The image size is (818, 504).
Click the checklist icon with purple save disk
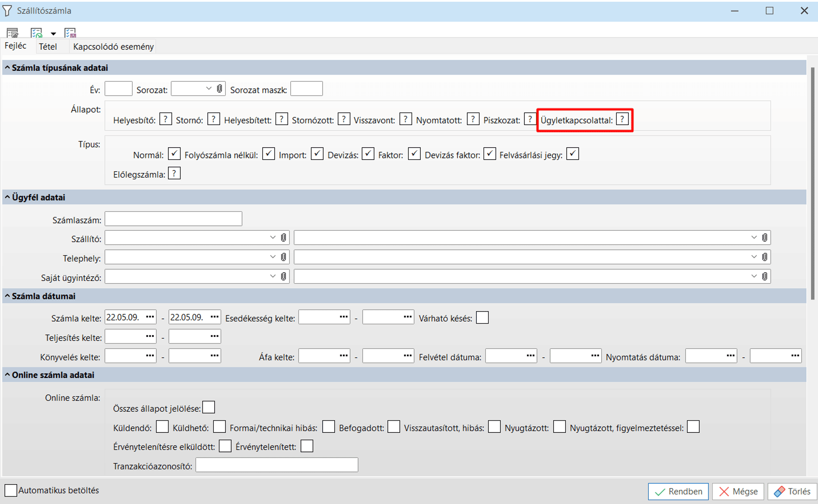point(70,33)
